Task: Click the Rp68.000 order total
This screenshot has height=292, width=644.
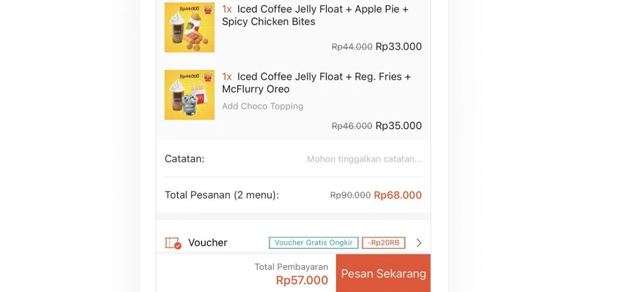Action: click(398, 196)
